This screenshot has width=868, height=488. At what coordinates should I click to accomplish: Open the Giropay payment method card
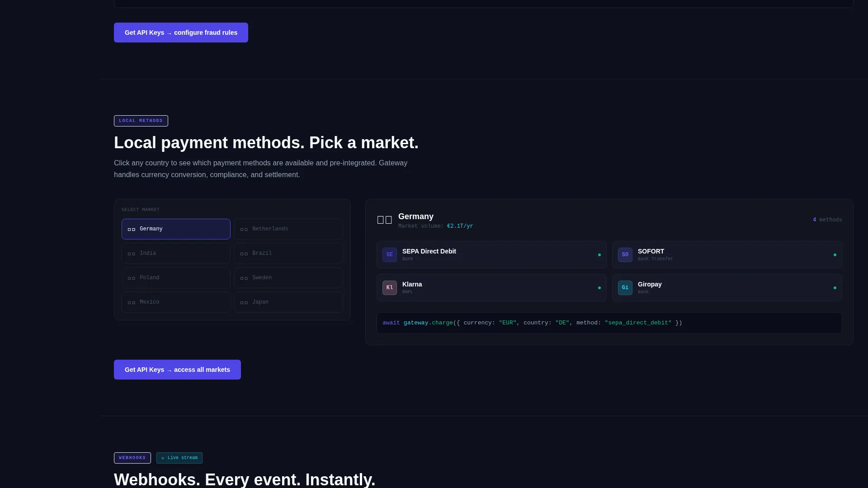(727, 288)
